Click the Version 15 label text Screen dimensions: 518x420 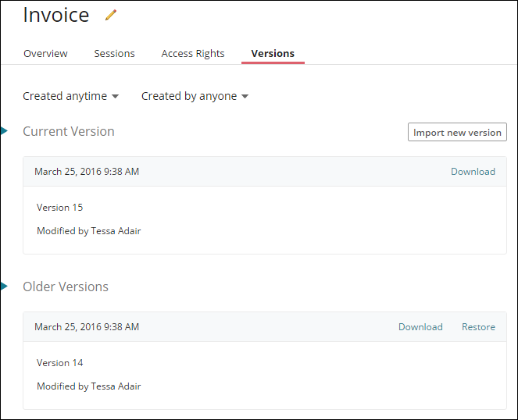59,208
